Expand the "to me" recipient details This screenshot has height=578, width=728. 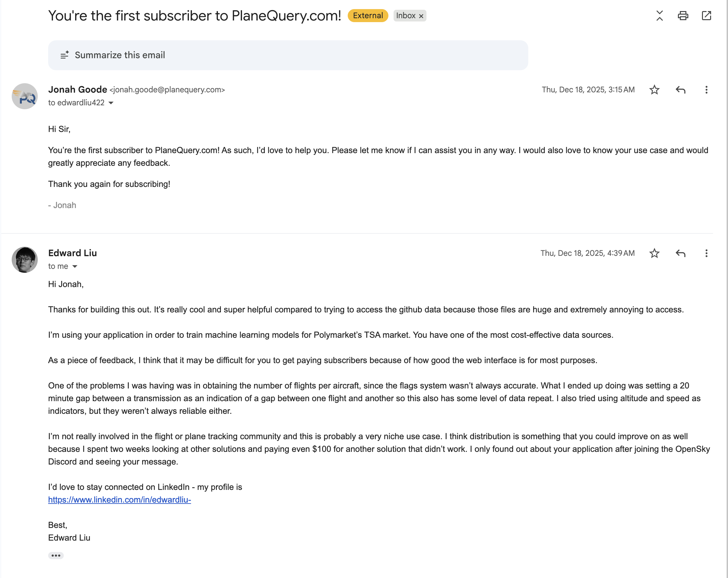pyautogui.click(x=75, y=267)
